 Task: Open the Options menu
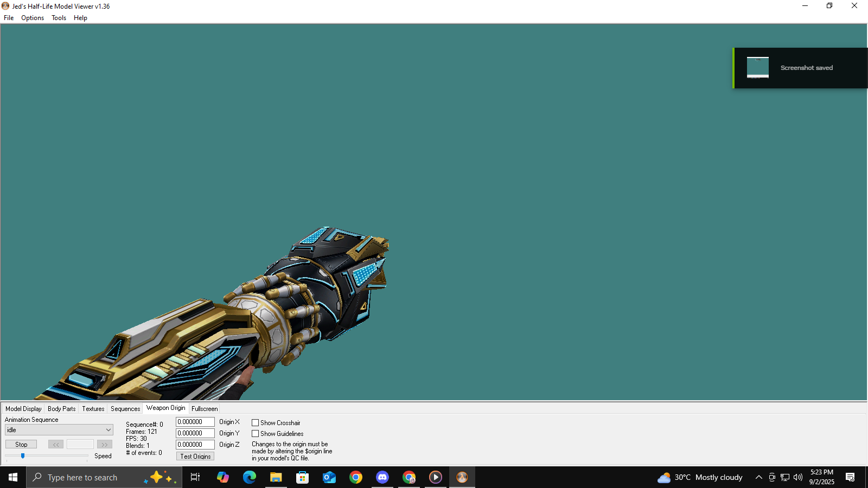33,18
